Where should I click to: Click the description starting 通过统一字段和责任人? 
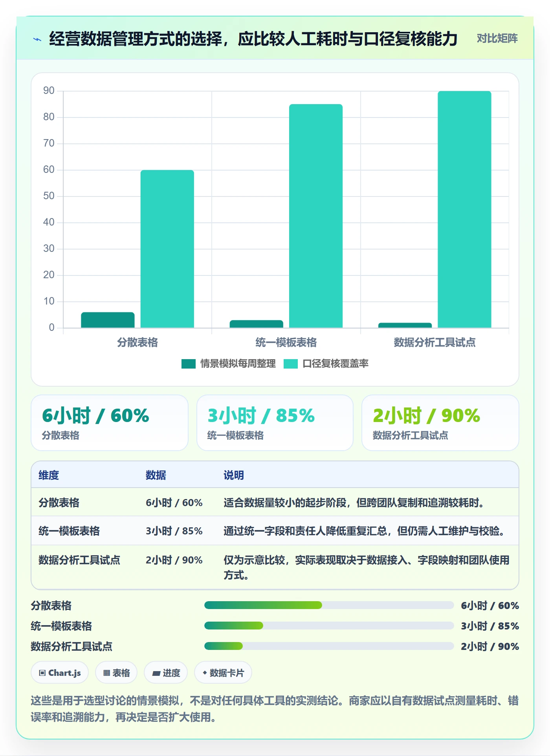(364, 531)
